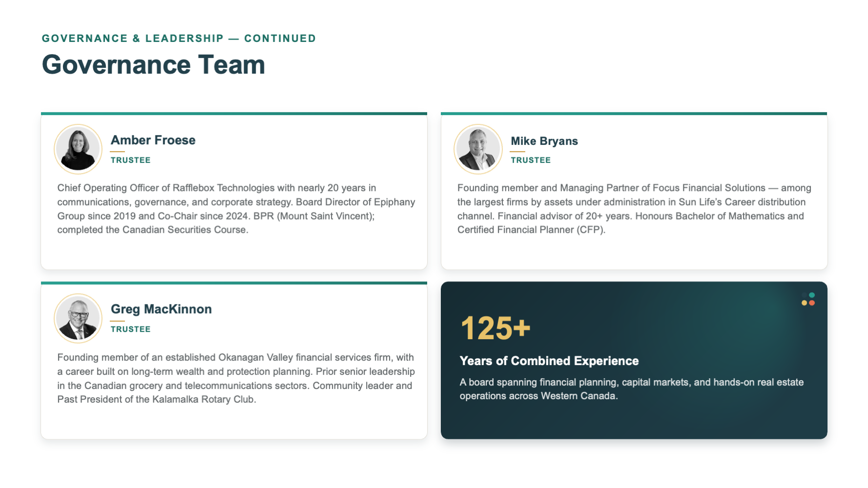Click the board description text in dark card
The image size is (868, 488).
(631, 389)
